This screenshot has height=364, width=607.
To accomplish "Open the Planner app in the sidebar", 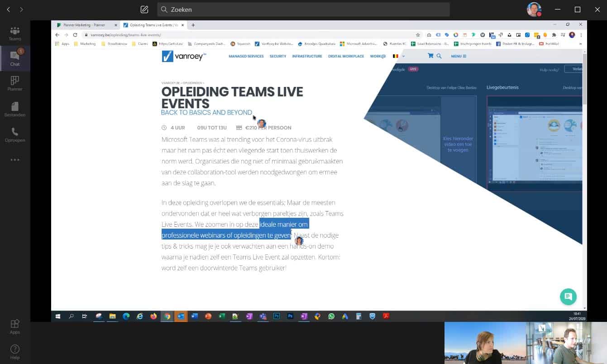I will click(15, 83).
